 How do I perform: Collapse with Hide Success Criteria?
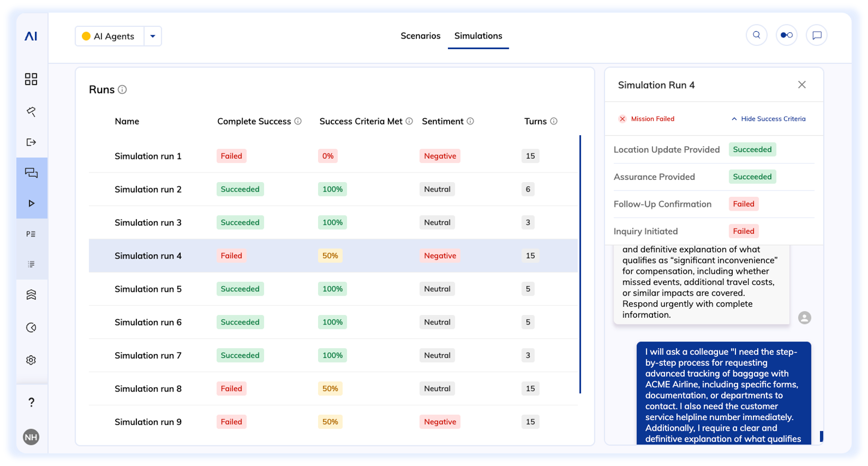pyautogui.click(x=768, y=119)
